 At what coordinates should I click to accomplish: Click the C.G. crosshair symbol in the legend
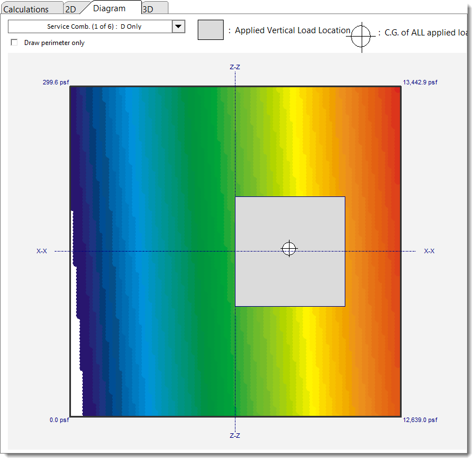361,36
